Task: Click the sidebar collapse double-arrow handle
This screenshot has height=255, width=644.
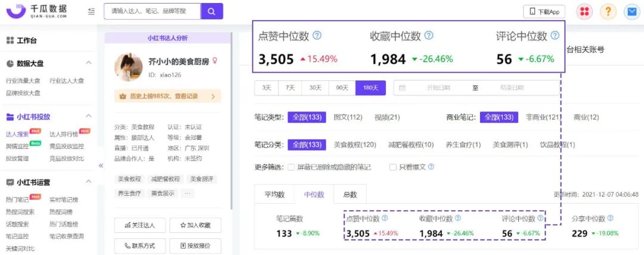Action: coord(101,166)
